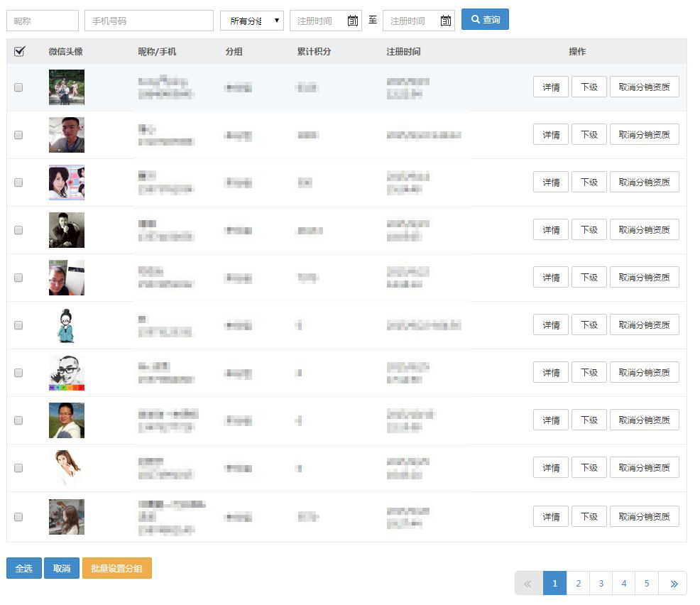700x605 pixels.
Task: Click the previous page double-arrow icon
Action: click(528, 584)
